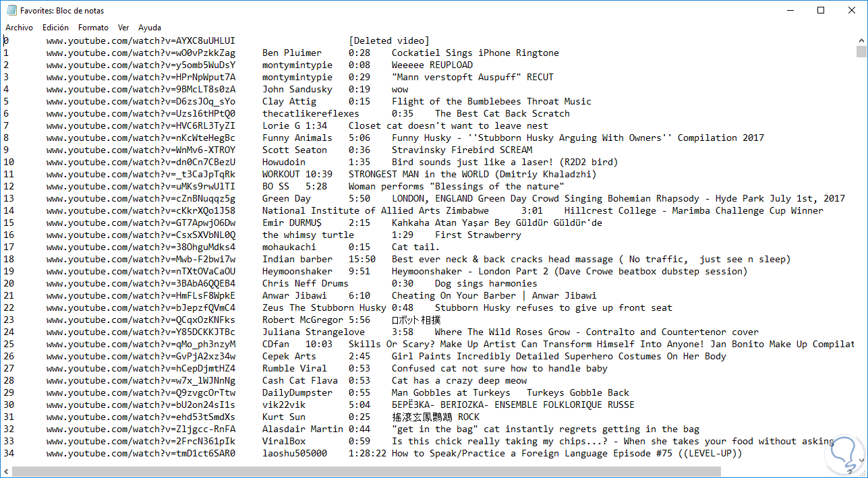Click the URL ending "tmD1ct6SAR0"
The height and width of the screenshot is (478, 868).
tap(141, 453)
